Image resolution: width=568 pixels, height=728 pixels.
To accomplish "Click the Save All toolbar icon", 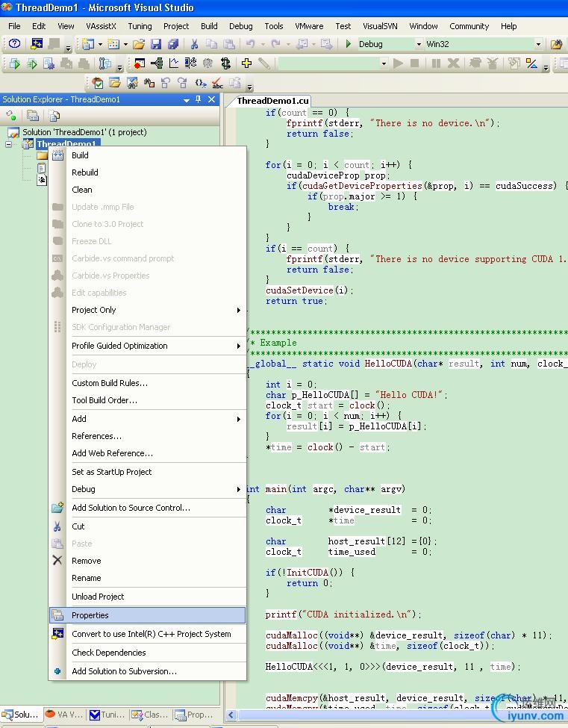I will (173, 44).
